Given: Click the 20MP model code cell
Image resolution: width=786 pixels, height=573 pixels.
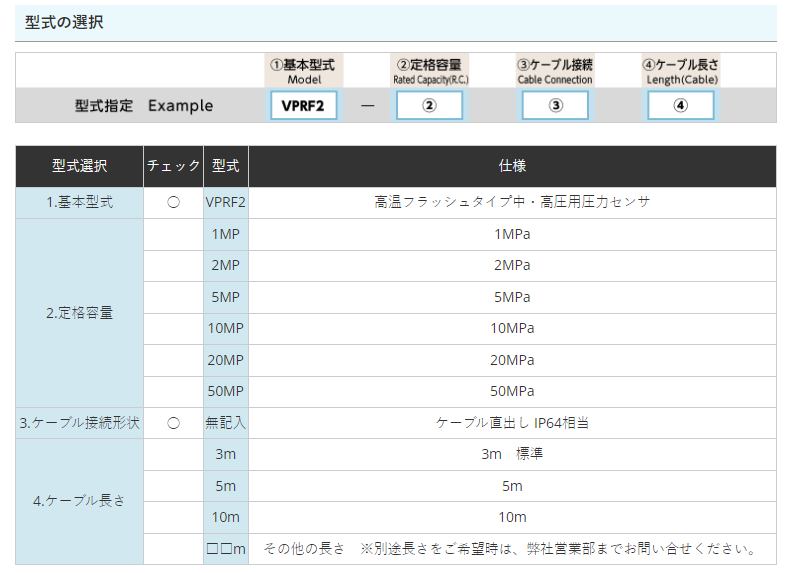Looking at the screenshot, I should click(226, 360).
